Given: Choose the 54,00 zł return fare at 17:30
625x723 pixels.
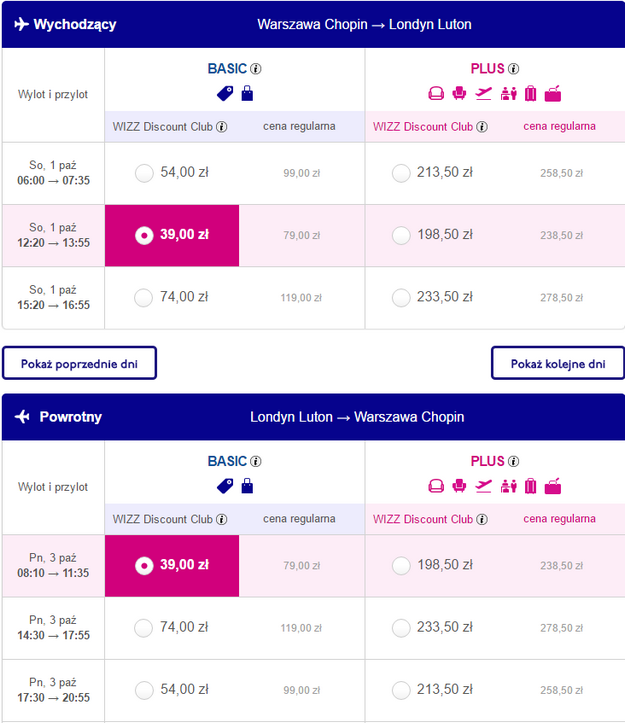Looking at the screenshot, I should coord(144,690).
